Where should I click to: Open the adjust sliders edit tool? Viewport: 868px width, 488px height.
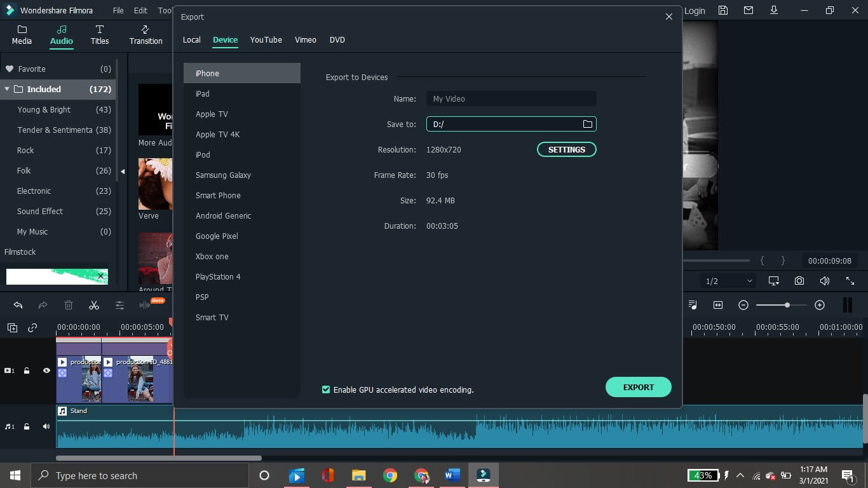(119, 305)
